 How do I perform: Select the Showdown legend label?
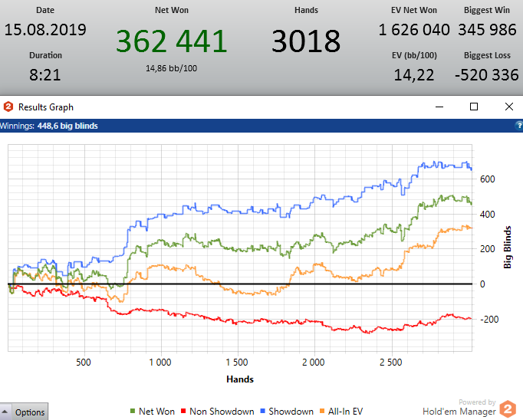(x=291, y=412)
